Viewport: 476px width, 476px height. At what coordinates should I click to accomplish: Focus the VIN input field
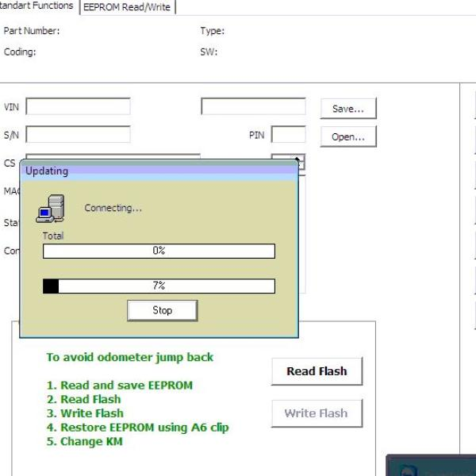[x=78, y=106]
